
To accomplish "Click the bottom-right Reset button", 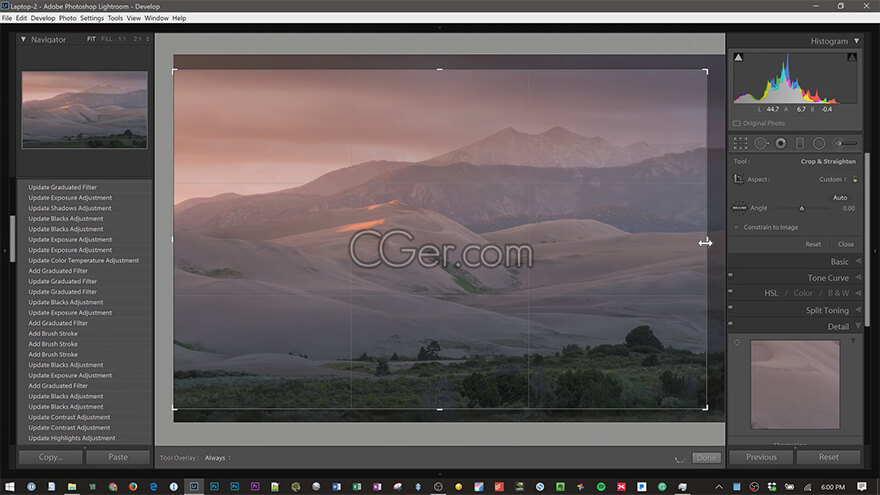I will pyautogui.click(x=828, y=457).
